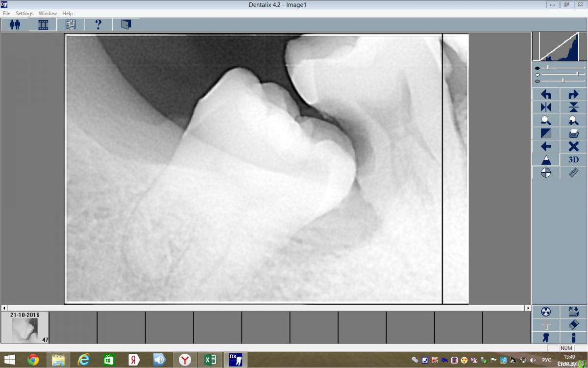Click the ruler measurement tool
Image resolution: width=588 pixels, height=368 pixels.
tap(573, 173)
